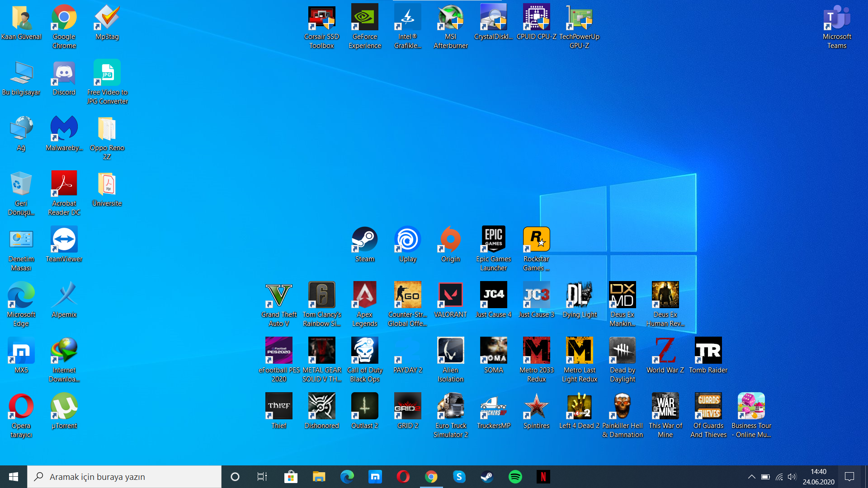
Task: Select Microsoft Teams desktop icon
Action: tap(837, 27)
